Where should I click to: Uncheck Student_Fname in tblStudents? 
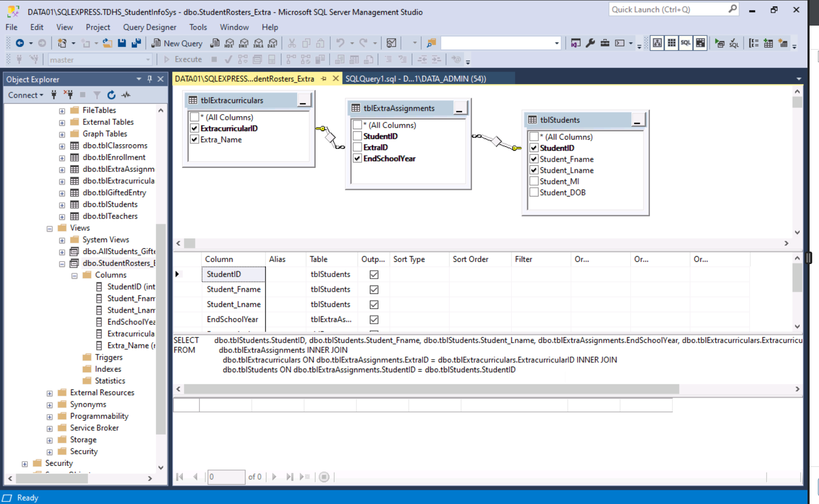[534, 159]
